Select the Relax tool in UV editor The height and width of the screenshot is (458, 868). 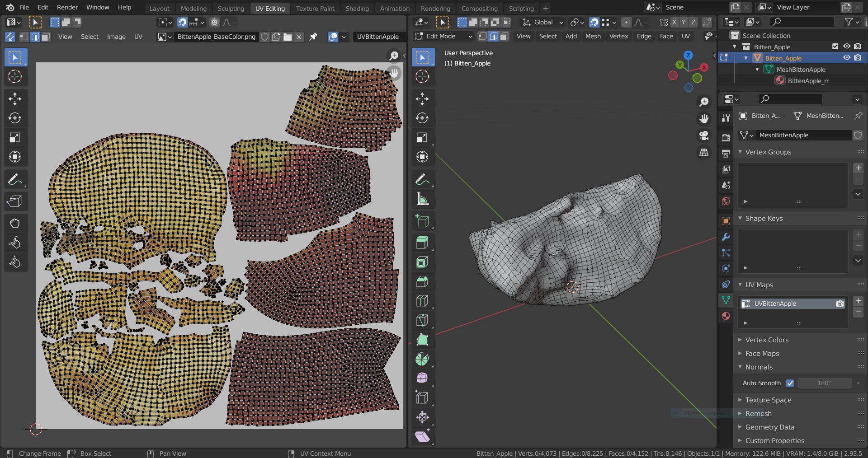(15, 243)
